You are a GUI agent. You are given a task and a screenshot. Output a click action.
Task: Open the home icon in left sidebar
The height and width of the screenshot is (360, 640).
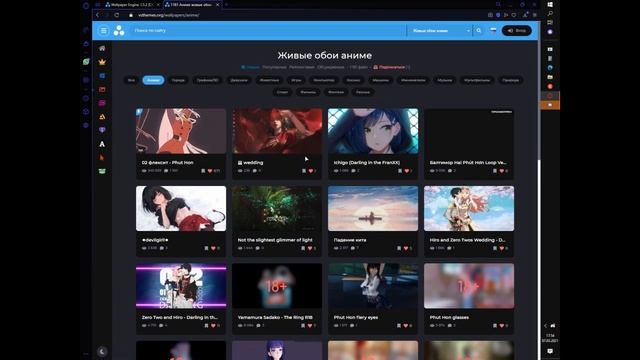coord(102,48)
